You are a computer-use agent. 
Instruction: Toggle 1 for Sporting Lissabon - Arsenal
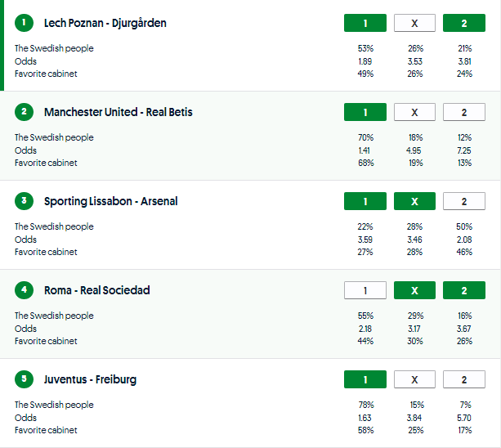coord(365,201)
